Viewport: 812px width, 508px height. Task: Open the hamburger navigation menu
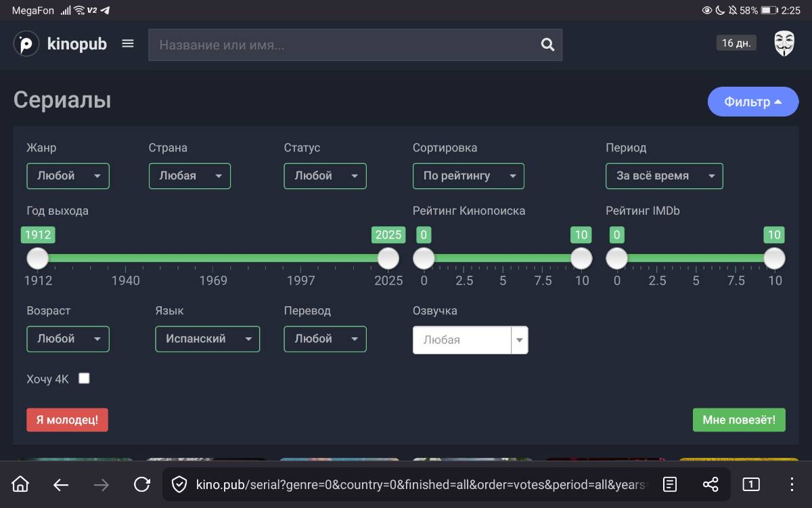[x=128, y=44]
